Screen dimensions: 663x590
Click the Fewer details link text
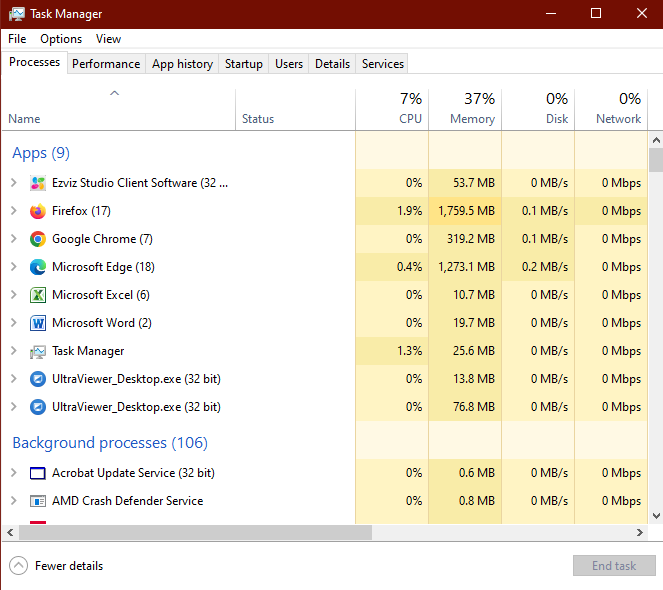[69, 566]
